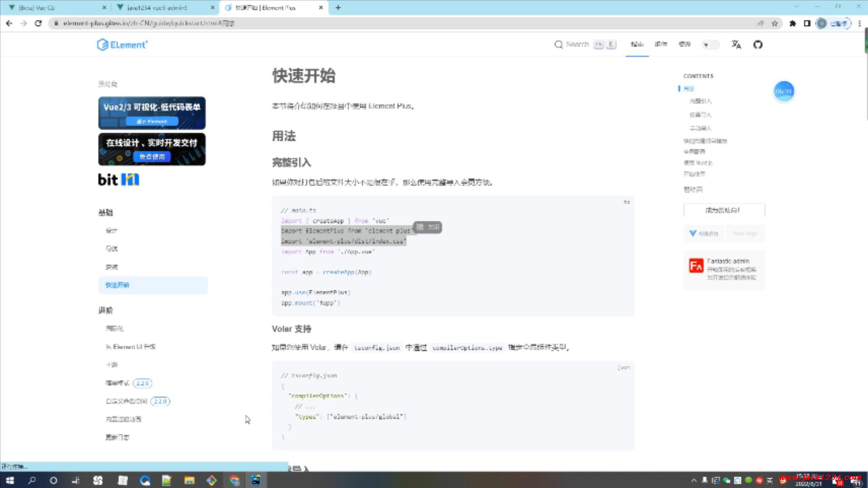The image size is (868, 488).
Task: Open the GitHub repository icon
Action: [758, 44]
